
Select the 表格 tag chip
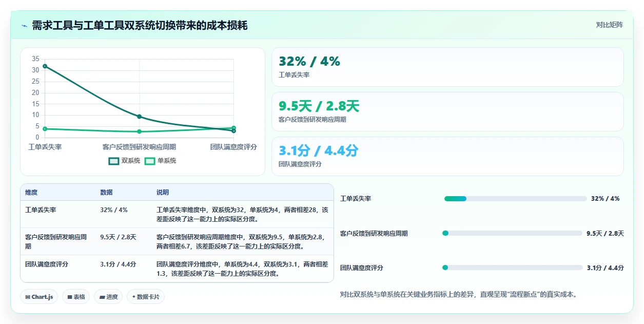pos(76,297)
